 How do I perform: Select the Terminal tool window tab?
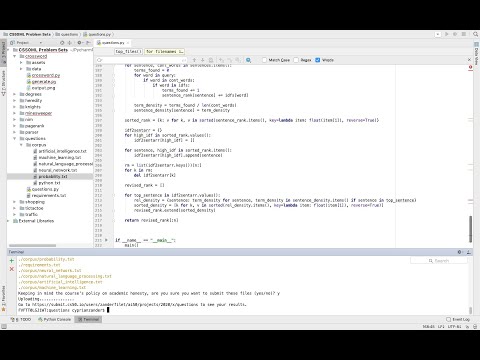(88, 319)
